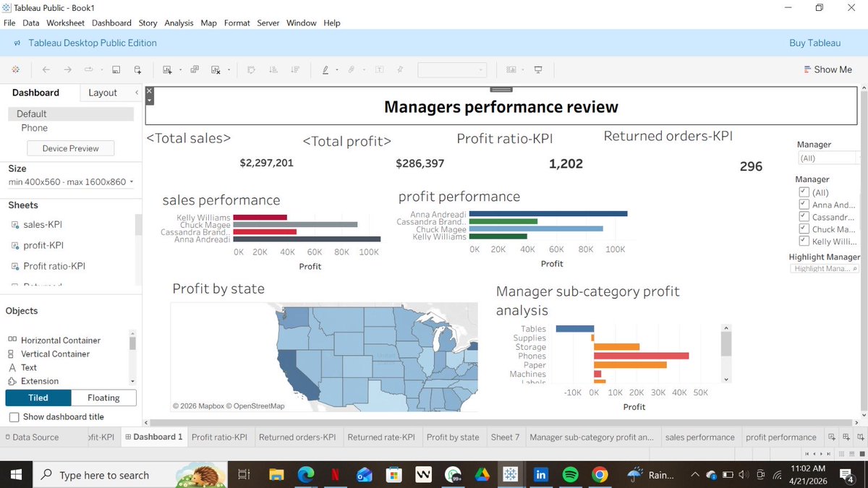
Task: Click the Undo arrow in the toolbar
Action: [x=46, y=69]
